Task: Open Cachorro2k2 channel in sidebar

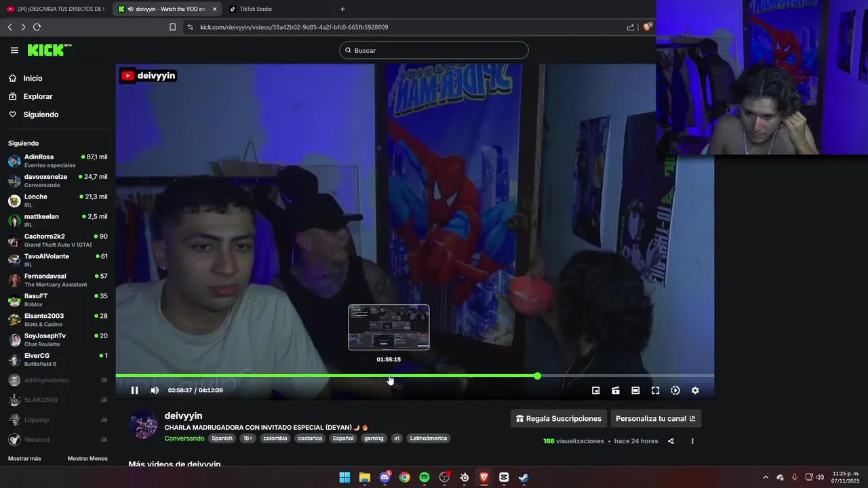Action: 58,240
